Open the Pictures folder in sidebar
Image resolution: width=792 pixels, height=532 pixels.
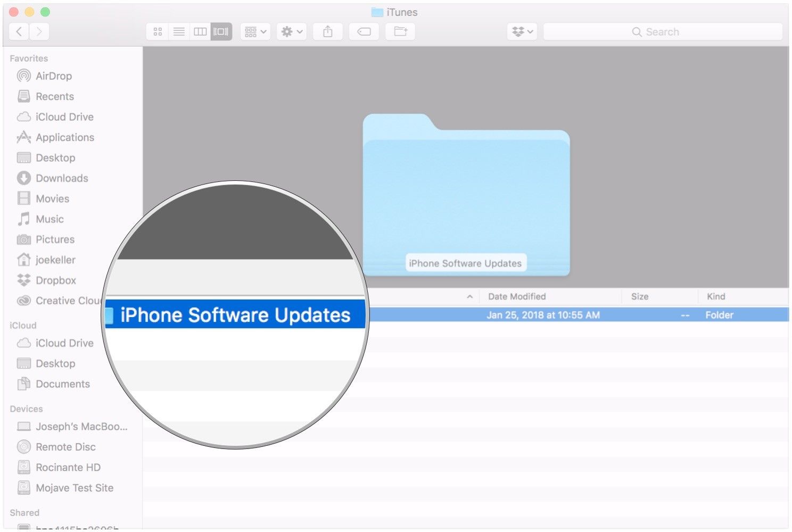[x=55, y=239]
